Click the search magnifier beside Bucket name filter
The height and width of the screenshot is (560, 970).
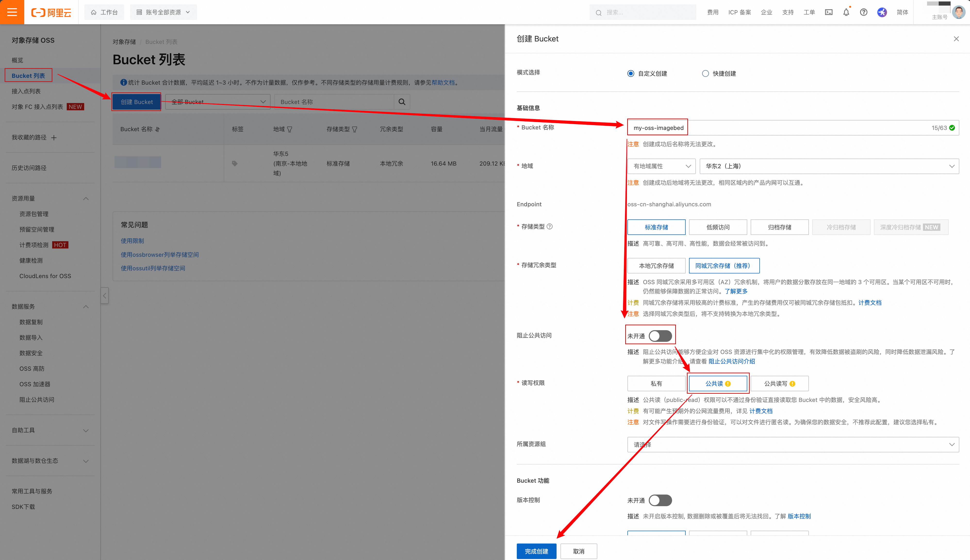point(402,102)
